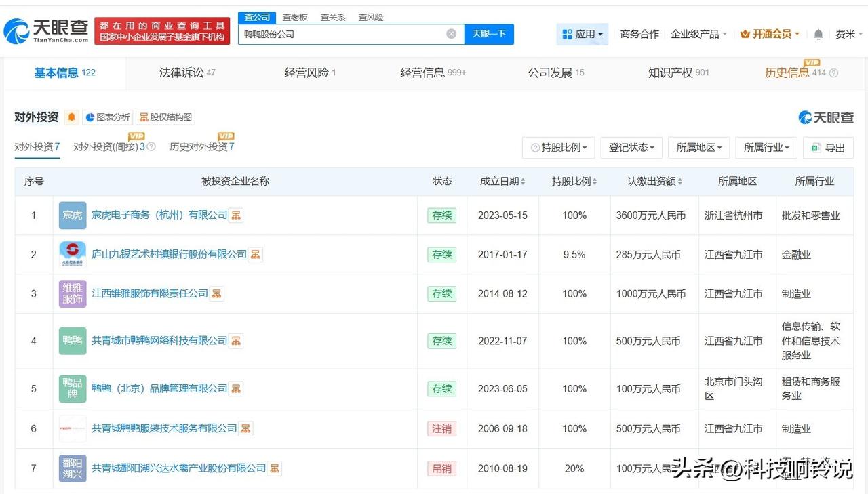Click help icon next to 历史信息 tab
The width and height of the screenshot is (868, 494).
click(834, 73)
